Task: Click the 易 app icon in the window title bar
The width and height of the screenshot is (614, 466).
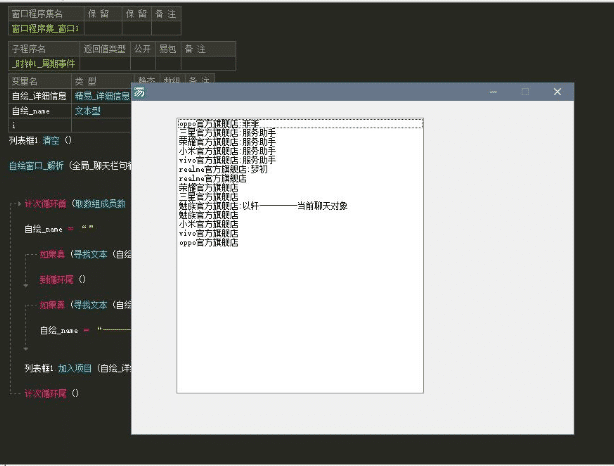Action: [139, 92]
